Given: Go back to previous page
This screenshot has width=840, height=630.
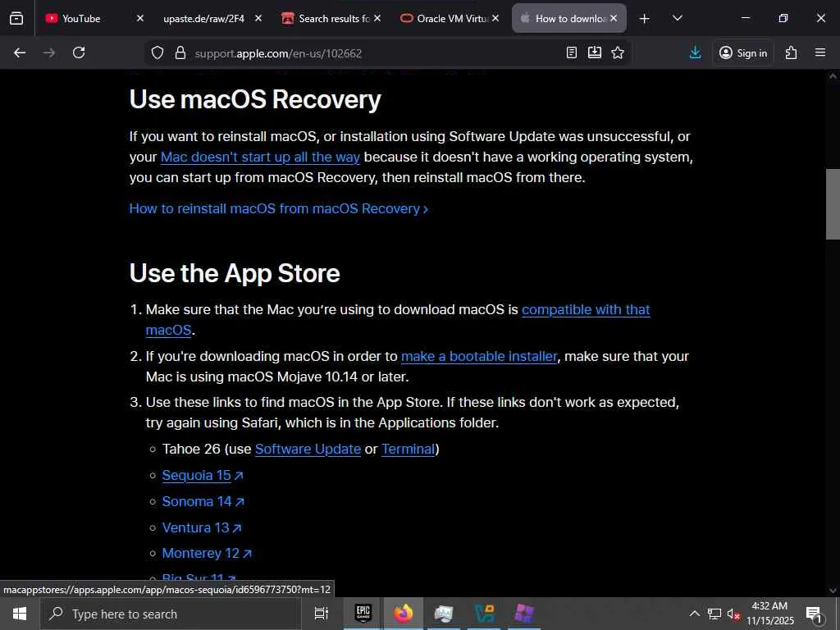Looking at the screenshot, I should (20, 52).
